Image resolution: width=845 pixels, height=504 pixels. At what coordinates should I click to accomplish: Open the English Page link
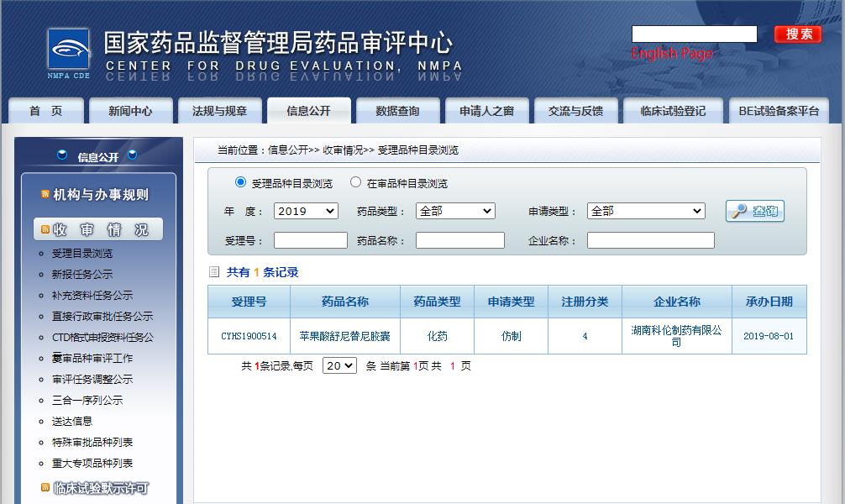click(671, 54)
